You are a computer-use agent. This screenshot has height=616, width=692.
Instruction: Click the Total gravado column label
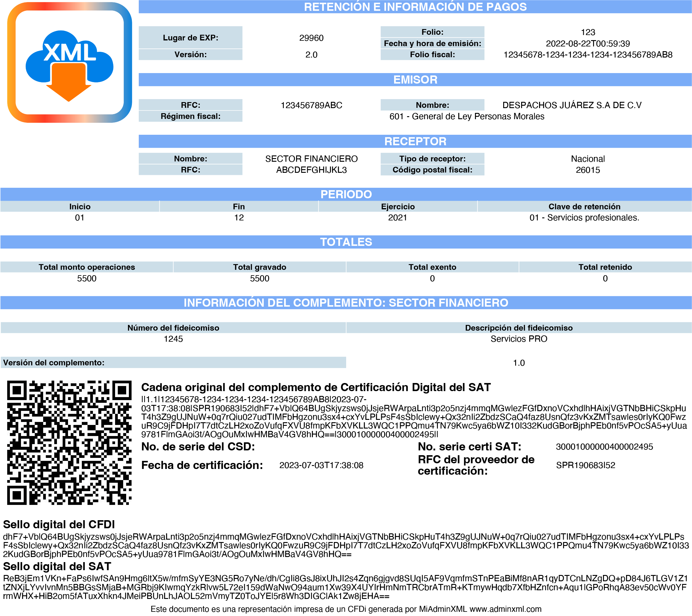(260, 267)
